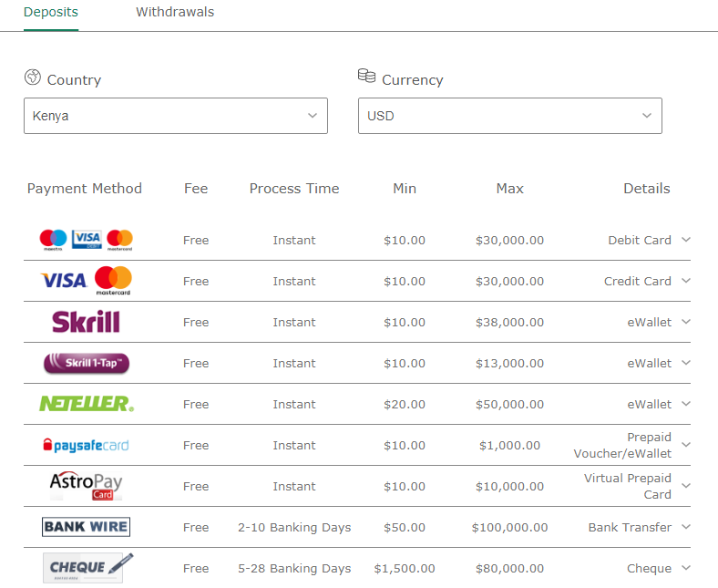This screenshot has height=588, width=718.
Task: Click the 5-28 Banking Days process time
Action: pos(294,568)
